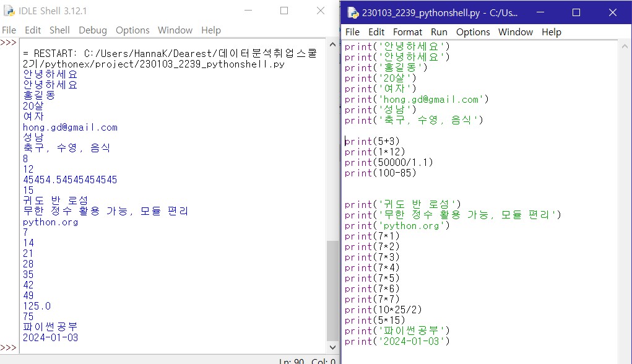The height and width of the screenshot is (364, 632).
Task: Click editor line print(100-85)
Action: 380,173
